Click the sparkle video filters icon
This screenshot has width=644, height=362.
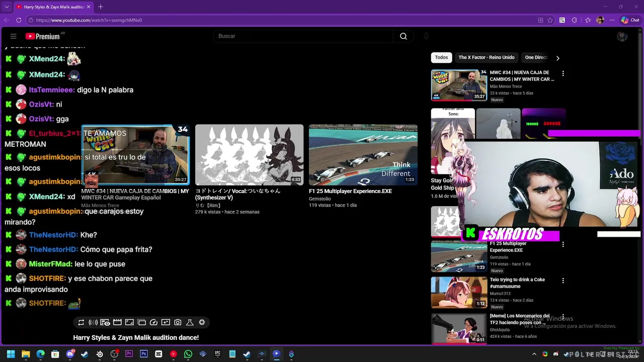coord(166,322)
